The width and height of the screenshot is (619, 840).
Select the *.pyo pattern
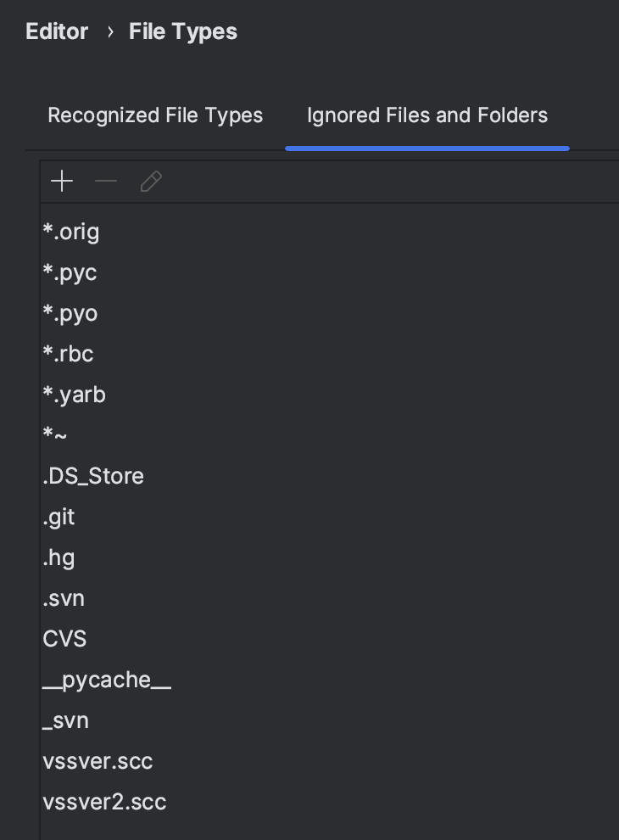(x=70, y=313)
